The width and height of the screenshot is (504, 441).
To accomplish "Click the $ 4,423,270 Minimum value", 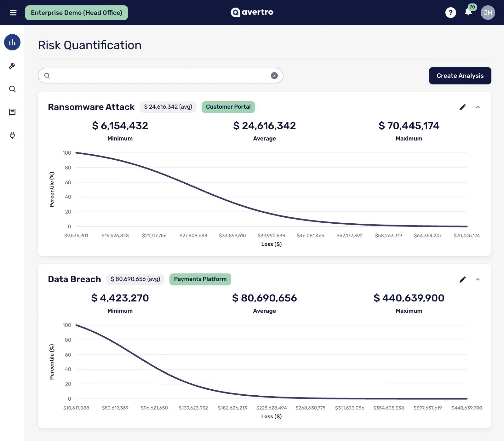I will (x=120, y=298).
